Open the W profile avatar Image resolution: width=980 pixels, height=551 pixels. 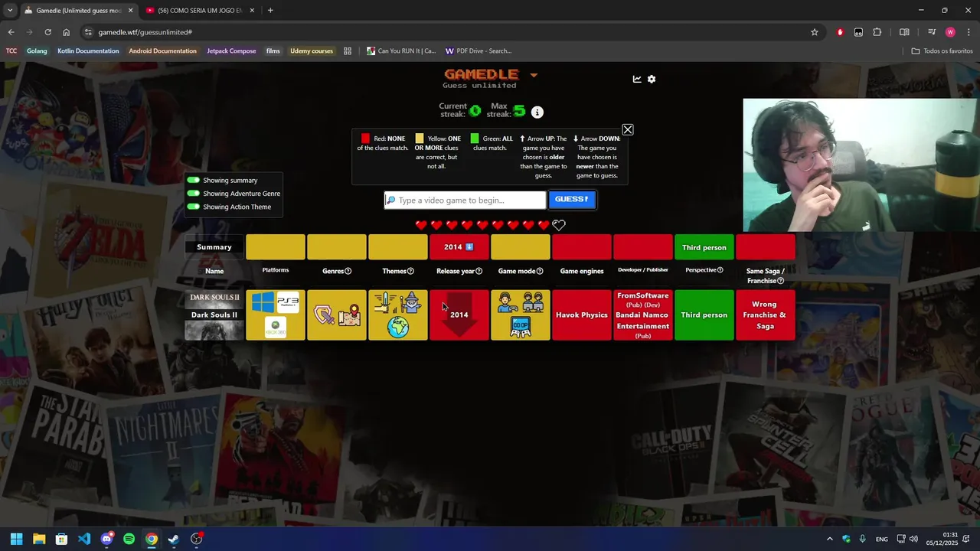coord(950,32)
